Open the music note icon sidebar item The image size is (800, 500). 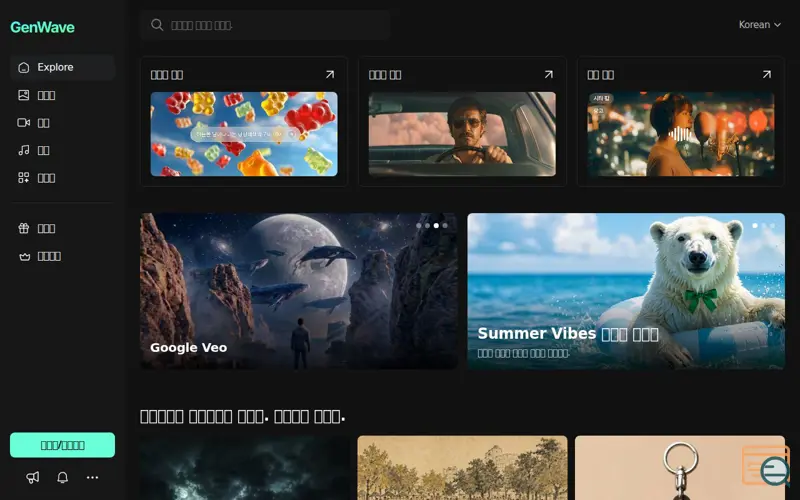(x=62, y=150)
